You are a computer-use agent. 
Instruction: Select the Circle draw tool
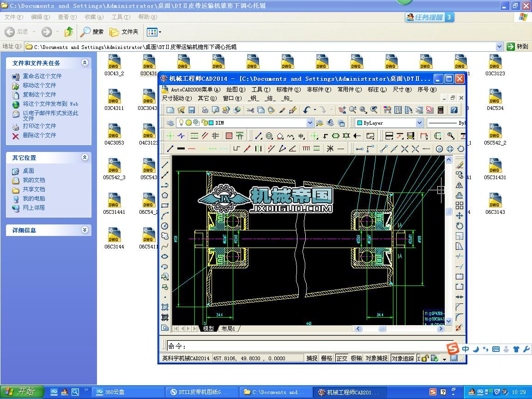[165, 226]
